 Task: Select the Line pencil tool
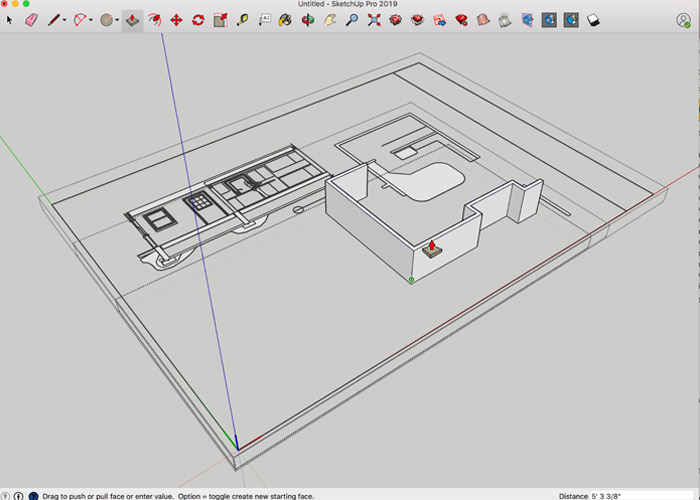pyautogui.click(x=54, y=20)
